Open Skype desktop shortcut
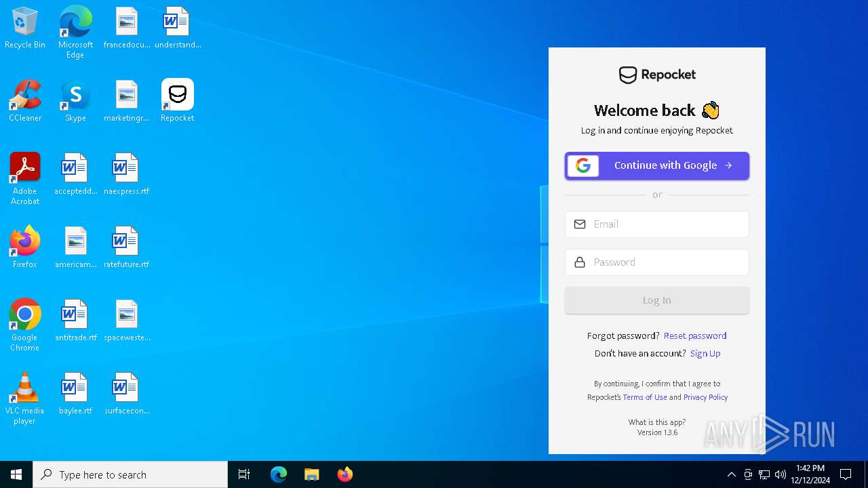 (x=75, y=101)
